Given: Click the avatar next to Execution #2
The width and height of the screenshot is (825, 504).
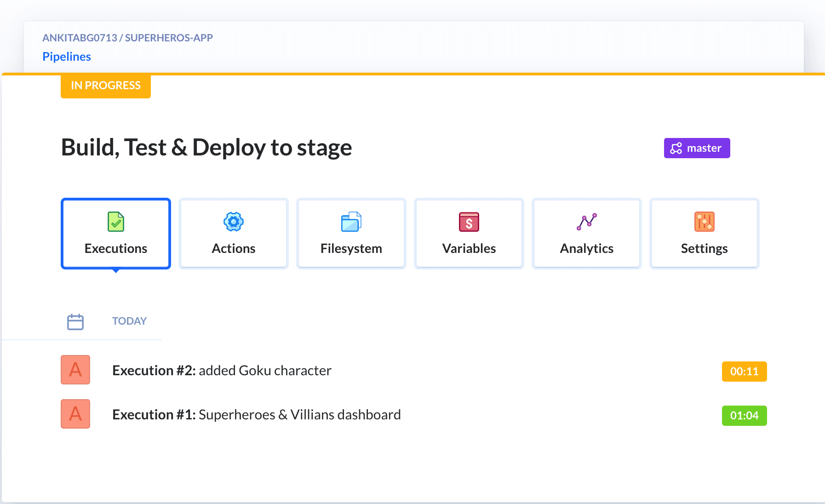Looking at the screenshot, I should tap(75, 370).
